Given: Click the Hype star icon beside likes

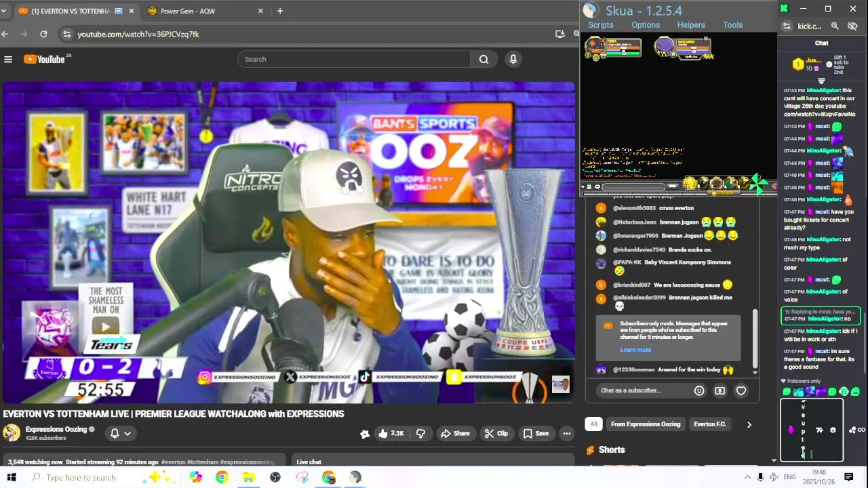Looking at the screenshot, I should [x=365, y=434].
